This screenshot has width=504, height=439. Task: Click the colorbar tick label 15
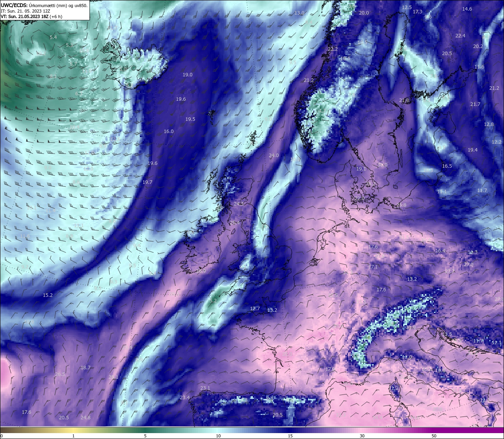290,436
